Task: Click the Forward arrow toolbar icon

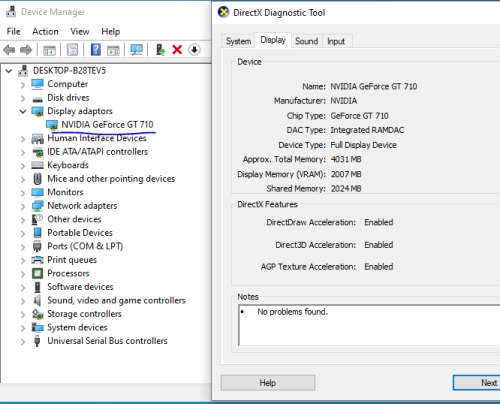Action: coord(26,50)
